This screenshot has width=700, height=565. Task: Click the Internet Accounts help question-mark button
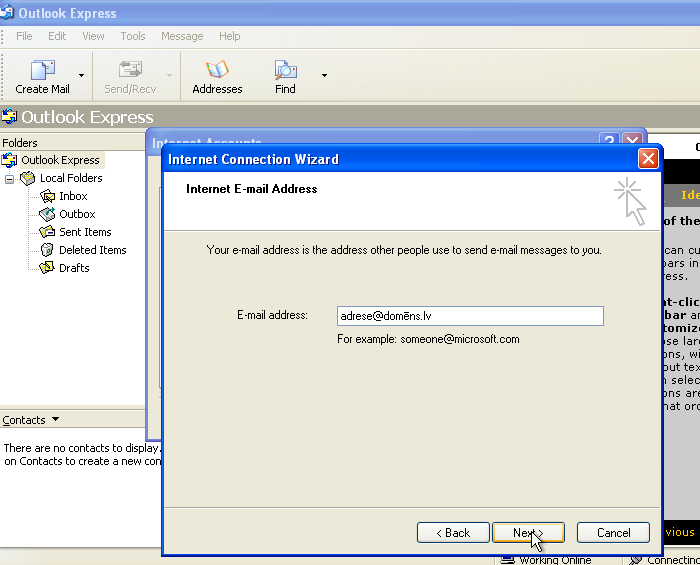coord(609,139)
